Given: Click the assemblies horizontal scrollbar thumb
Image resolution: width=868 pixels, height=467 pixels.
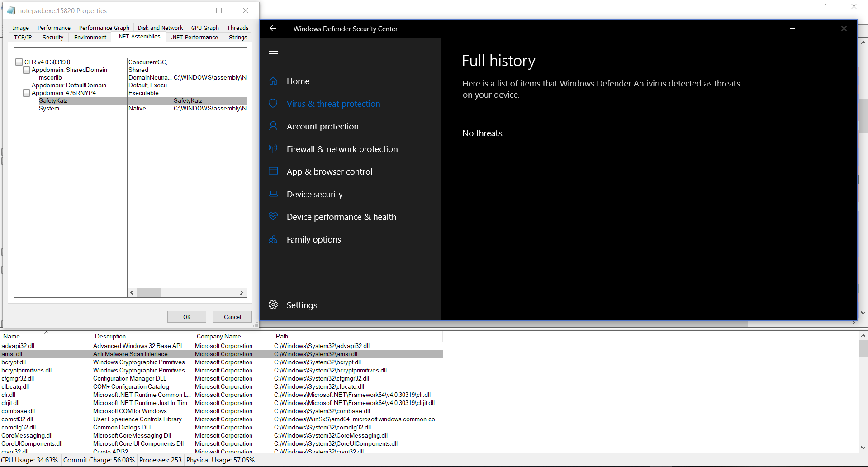Looking at the screenshot, I should pyautogui.click(x=149, y=293).
